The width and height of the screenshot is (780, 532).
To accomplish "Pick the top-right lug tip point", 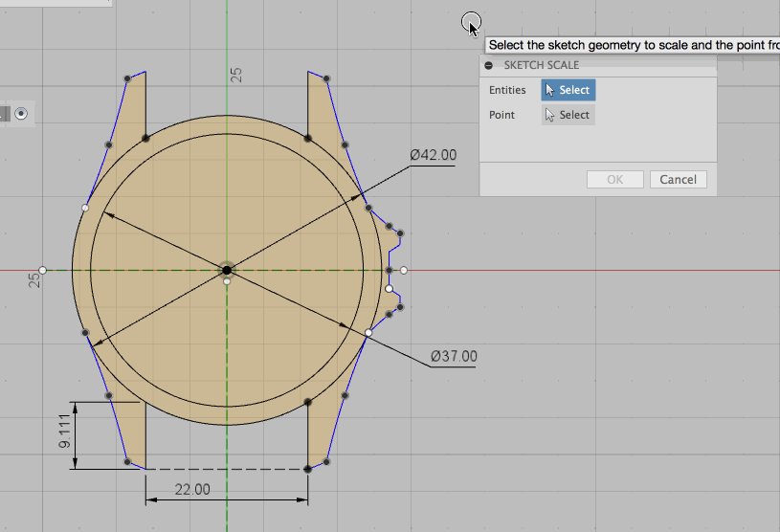I will point(327,78).
